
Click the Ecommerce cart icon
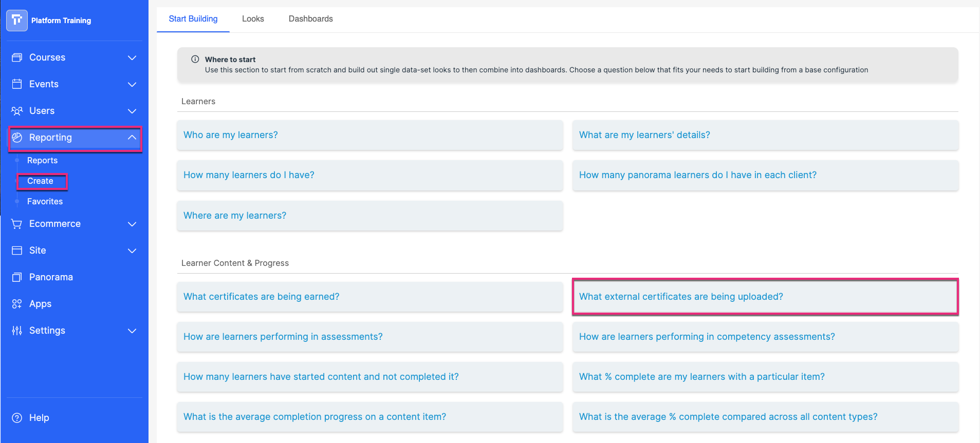pos(17,224)
